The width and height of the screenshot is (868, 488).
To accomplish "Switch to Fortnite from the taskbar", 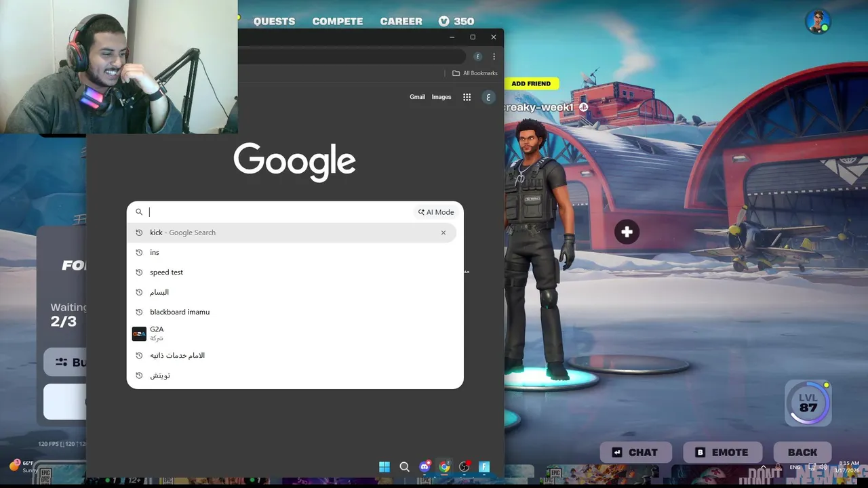I will [484, 466].
